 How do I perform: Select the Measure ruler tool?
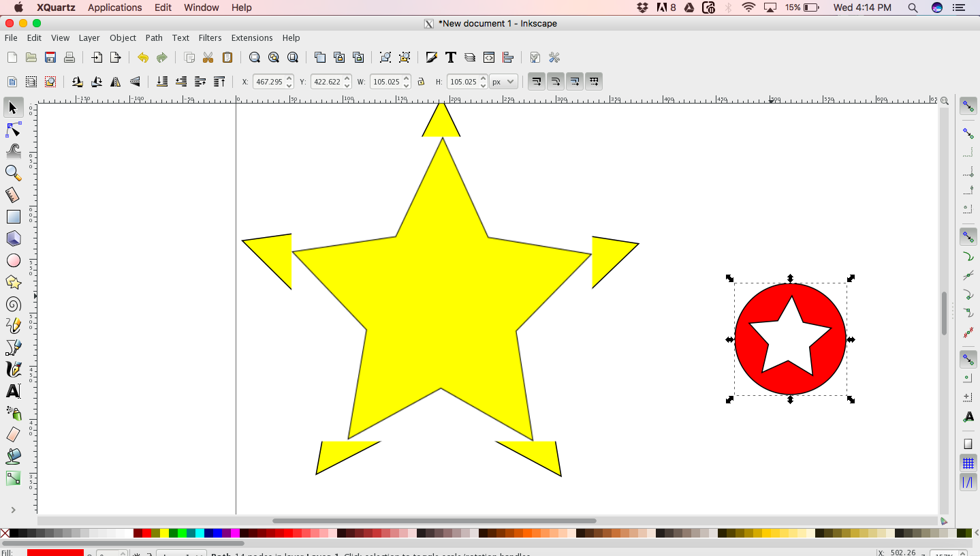click(x=13, y=195)
